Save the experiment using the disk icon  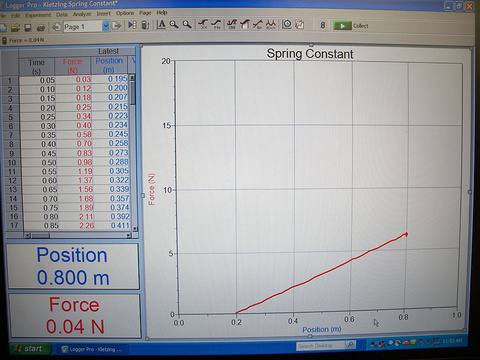28,28
